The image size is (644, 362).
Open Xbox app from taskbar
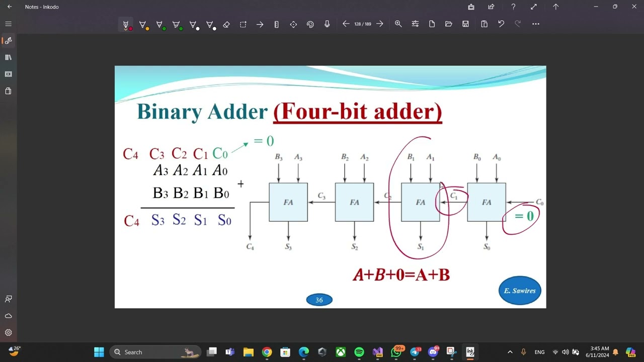341,352
